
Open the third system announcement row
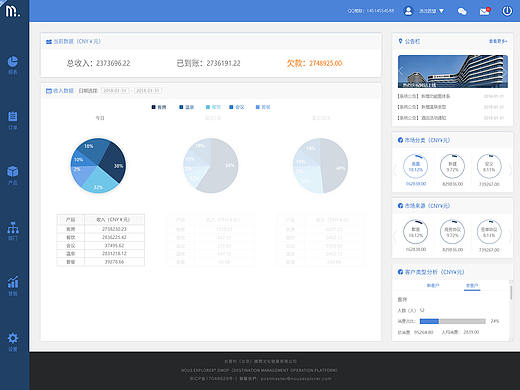(x=451, y=118)
